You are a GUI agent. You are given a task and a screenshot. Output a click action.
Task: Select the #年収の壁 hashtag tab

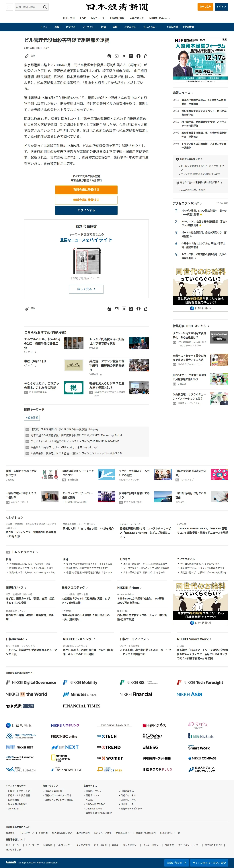[172, 27]
